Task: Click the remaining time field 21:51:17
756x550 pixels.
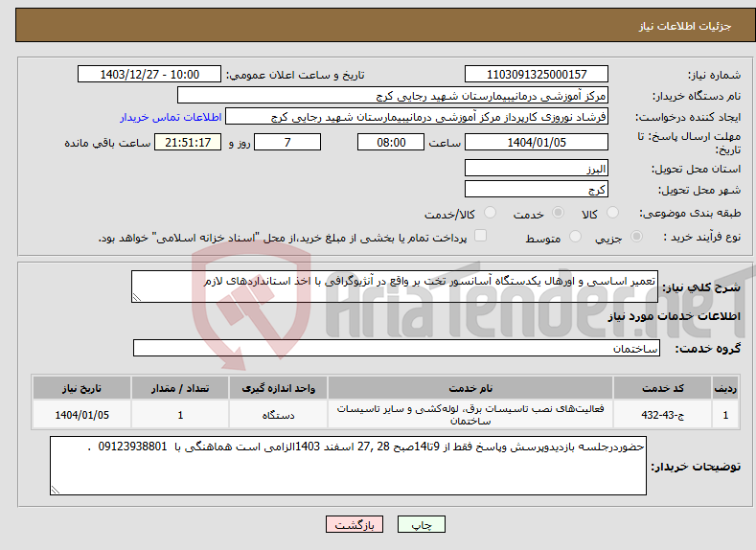Action: pos(188,142)
